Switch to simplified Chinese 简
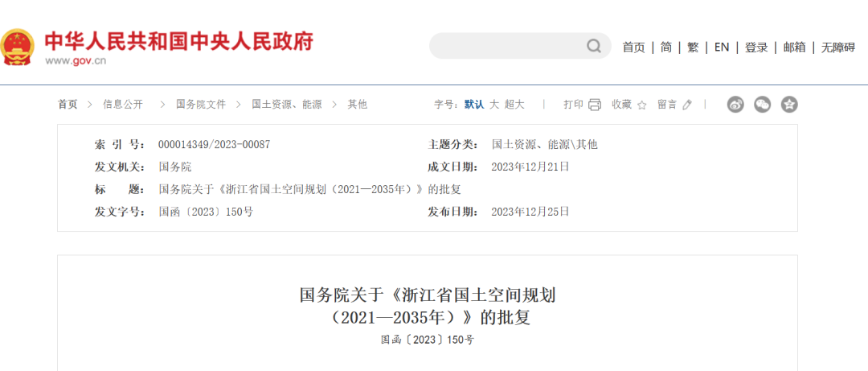Image resolution: width=868 pixels, height=371 pixels. [666, 47]
